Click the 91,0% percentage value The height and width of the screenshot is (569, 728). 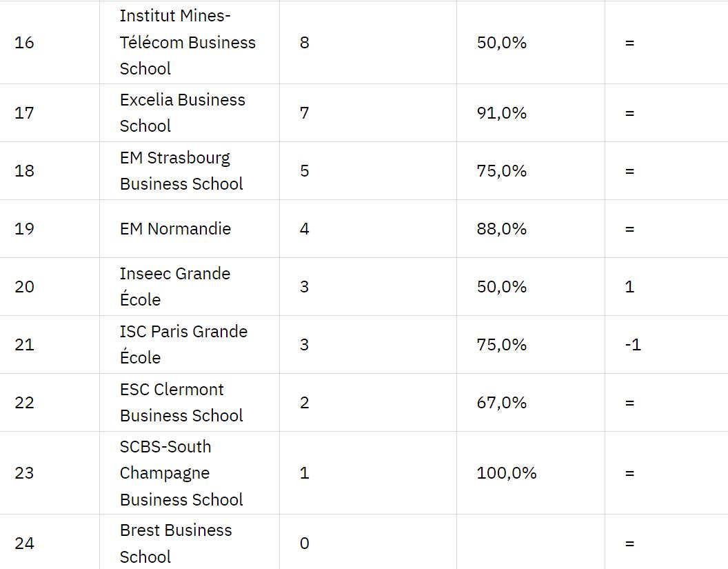(501, 113)
